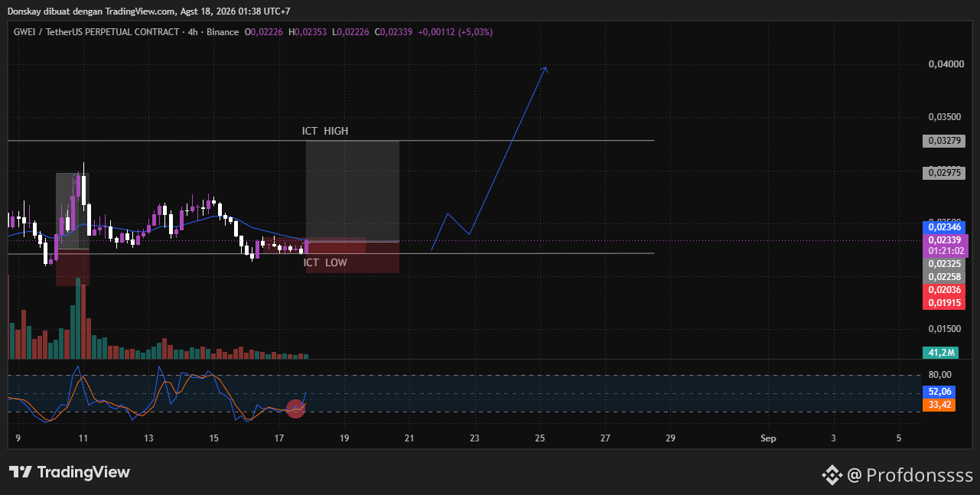Click the Sep month label on time axis
Screen dimensions: 980x495
click(768, 438)
